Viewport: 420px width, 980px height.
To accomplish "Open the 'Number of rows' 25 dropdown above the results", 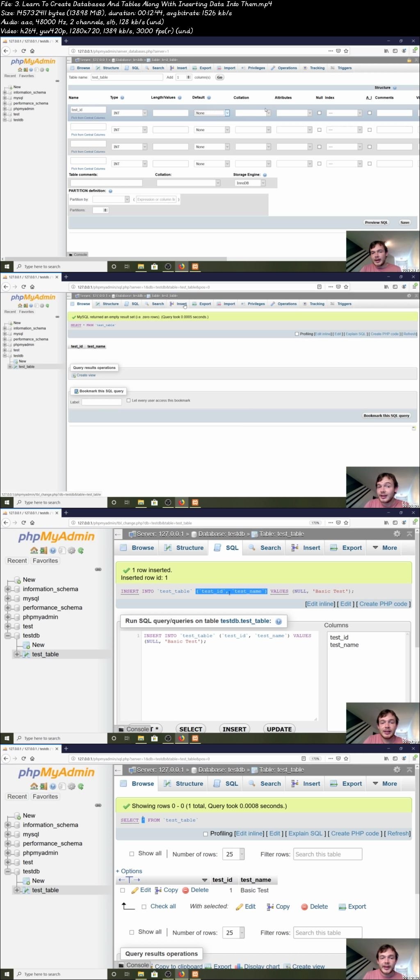I will [x=233, y=854].
